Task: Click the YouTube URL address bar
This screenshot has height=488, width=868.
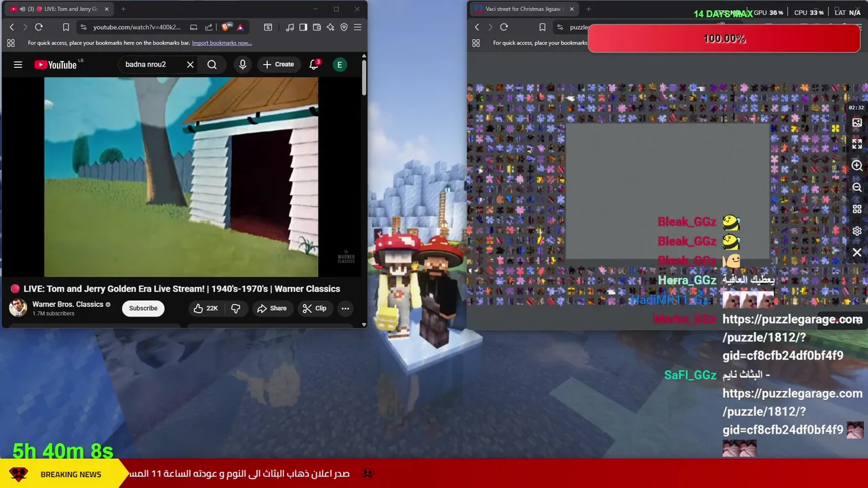Action: [x=137, y=27]
